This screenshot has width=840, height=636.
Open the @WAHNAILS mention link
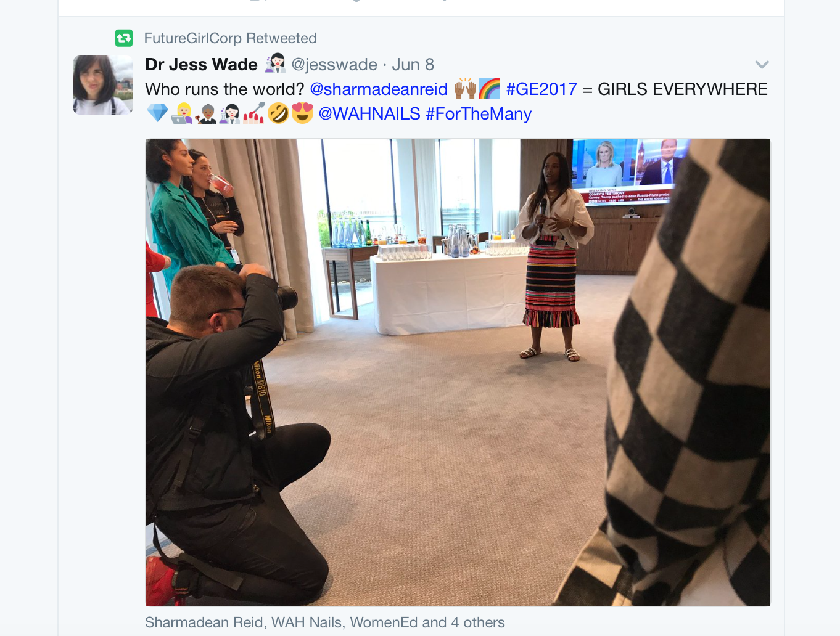coord(369,114)
